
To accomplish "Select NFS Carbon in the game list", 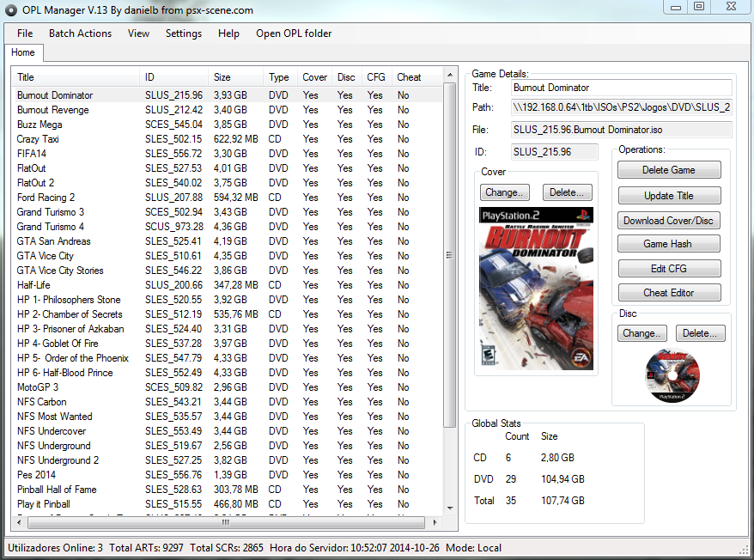I will (x=227, y=402).
